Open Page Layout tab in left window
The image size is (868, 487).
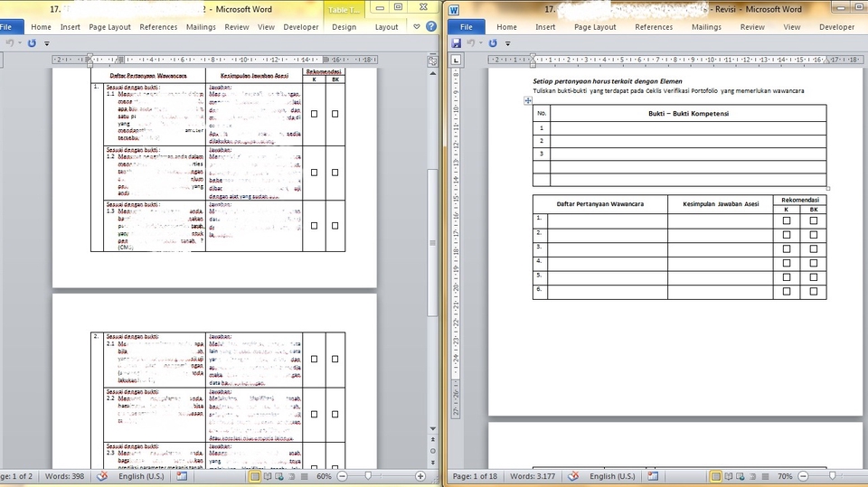point(109,26)
